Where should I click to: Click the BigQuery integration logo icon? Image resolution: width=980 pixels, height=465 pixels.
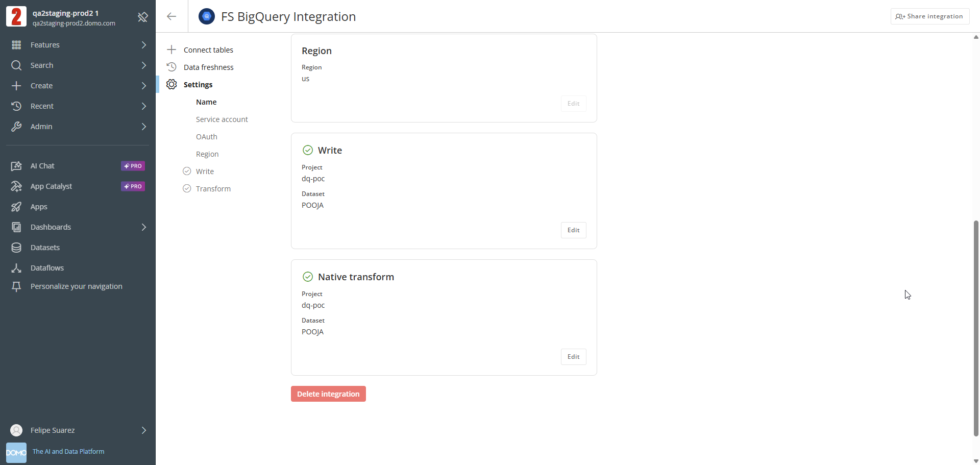pyautogui.click(x=207, y=16)
